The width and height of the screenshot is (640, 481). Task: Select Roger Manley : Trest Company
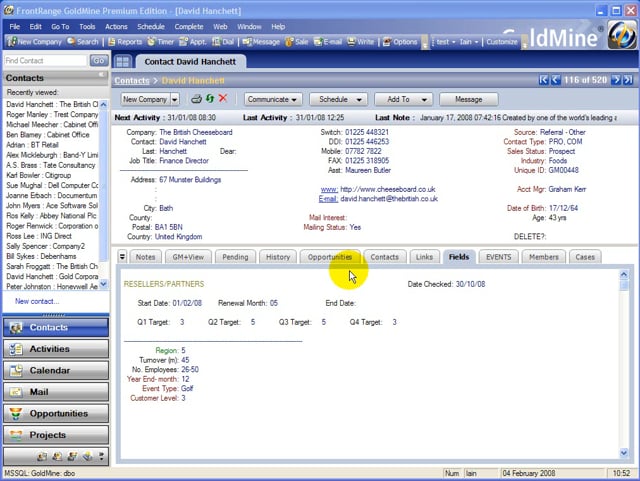point(52,114)
